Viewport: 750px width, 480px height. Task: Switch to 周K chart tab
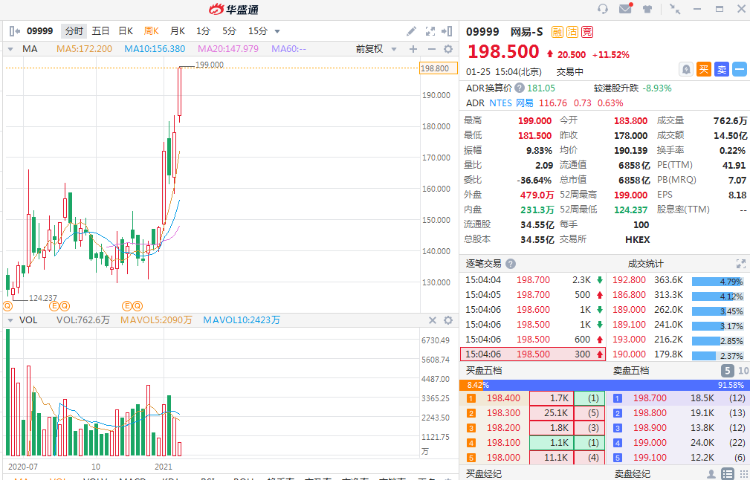pos(151,31)
